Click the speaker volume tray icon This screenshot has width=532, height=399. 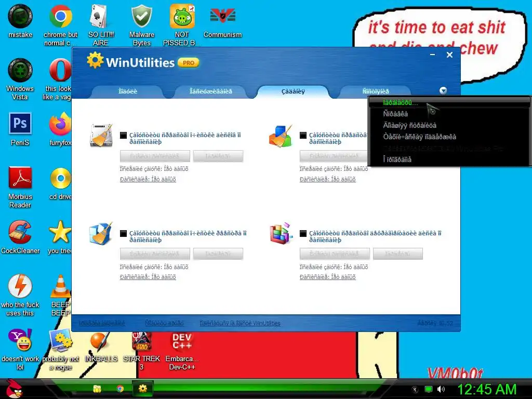click(441, 389)
